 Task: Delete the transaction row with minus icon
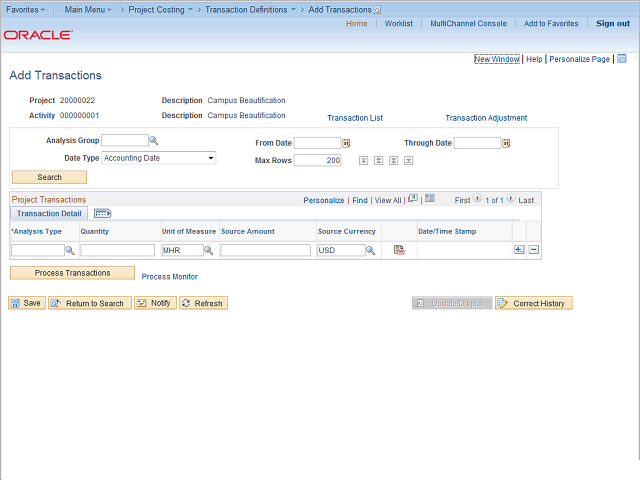[x=534, y=249]
